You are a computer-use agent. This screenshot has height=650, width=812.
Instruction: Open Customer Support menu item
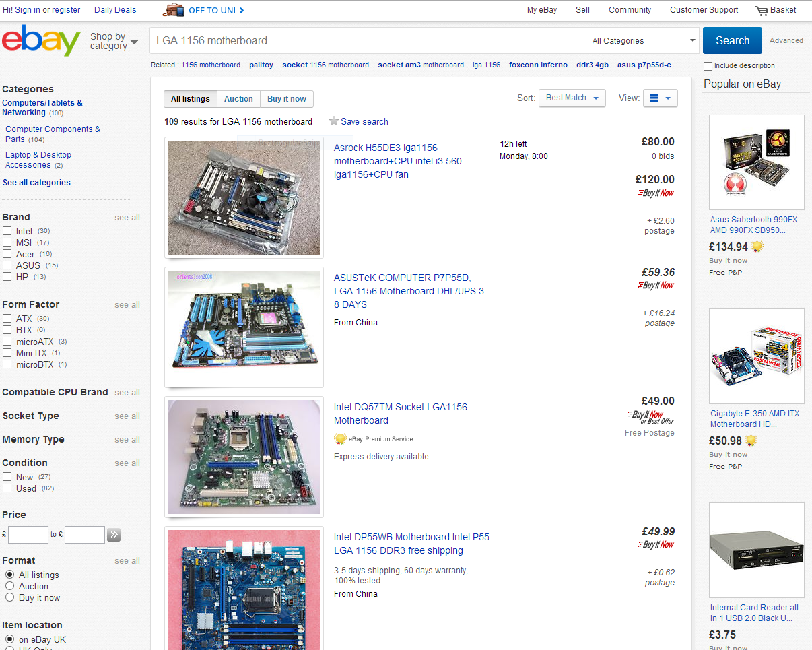click(x=704, y=10)
